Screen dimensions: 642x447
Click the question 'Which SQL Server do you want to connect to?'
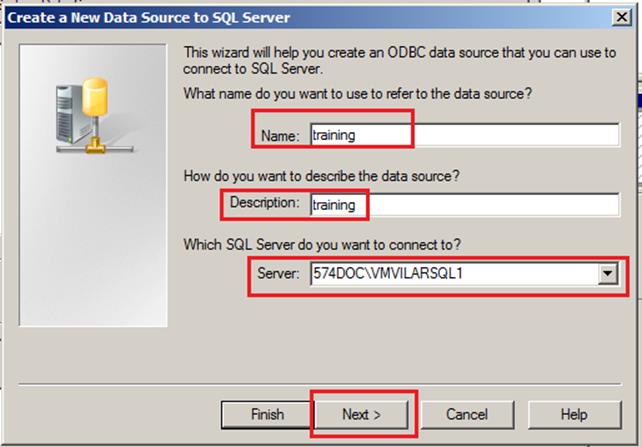[322, 245]
